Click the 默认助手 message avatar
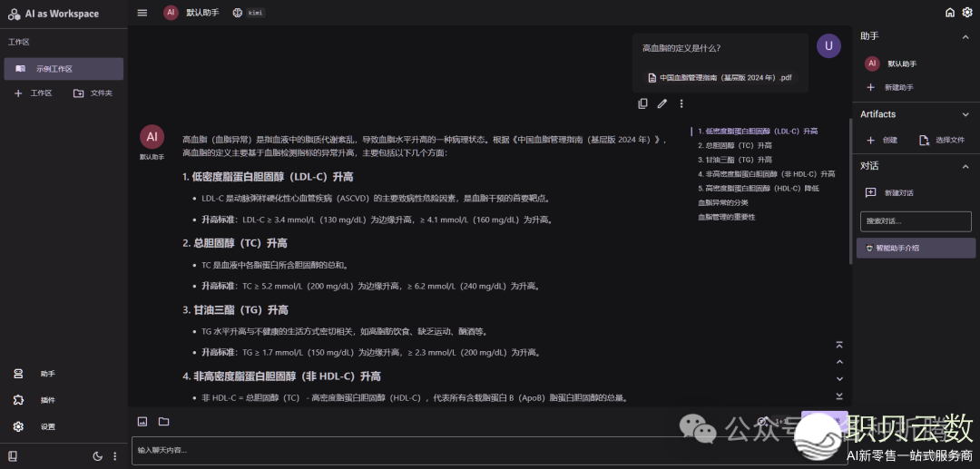The width and height of the screenshot is (980, 469). (152, 137)
